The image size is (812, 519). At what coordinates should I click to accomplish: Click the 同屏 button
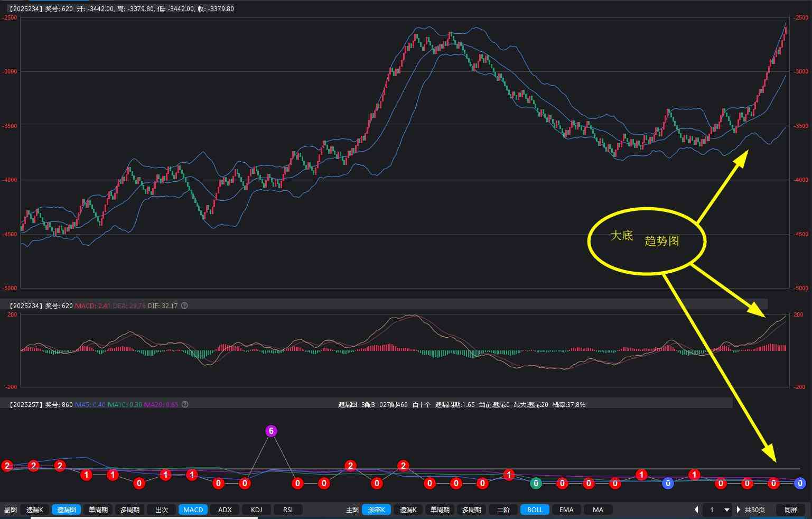pos(790,509)
